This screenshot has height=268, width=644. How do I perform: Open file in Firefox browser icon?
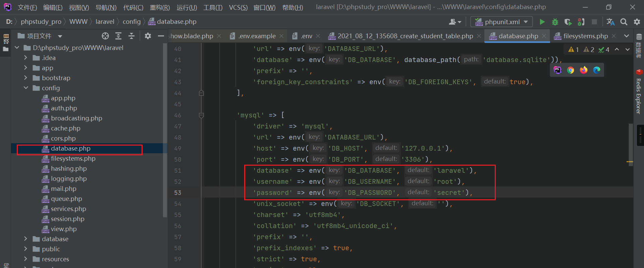point(584,70)
